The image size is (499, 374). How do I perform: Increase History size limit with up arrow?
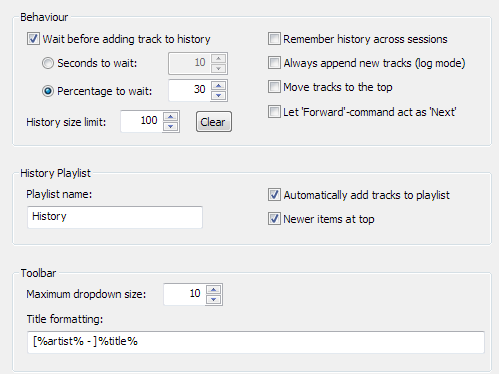[171, 117]
